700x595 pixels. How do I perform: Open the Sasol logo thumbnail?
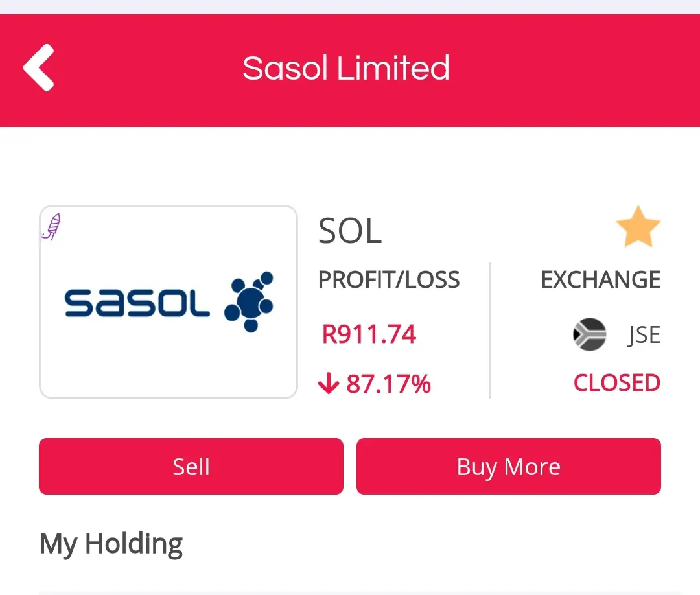pos(169,302)
